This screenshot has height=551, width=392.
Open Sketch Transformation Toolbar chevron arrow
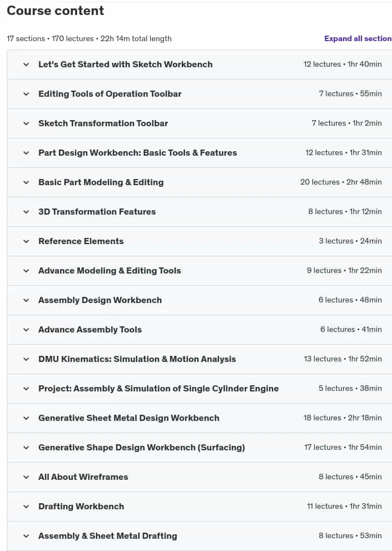pyautogui.click(x=26, y=123)
